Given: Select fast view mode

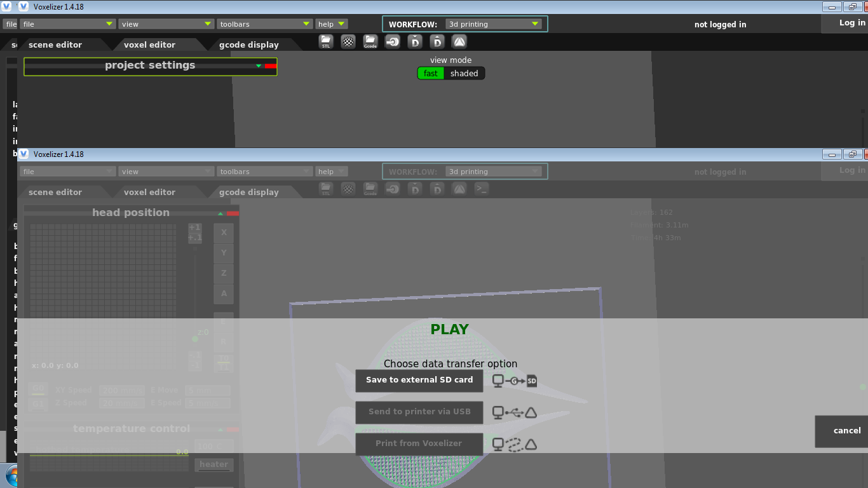Looking at the screenshot, I should coord(431,73).
